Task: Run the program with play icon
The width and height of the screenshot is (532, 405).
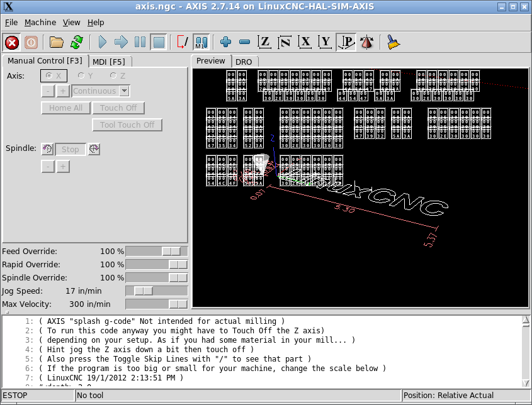Action: click(102, 42)
